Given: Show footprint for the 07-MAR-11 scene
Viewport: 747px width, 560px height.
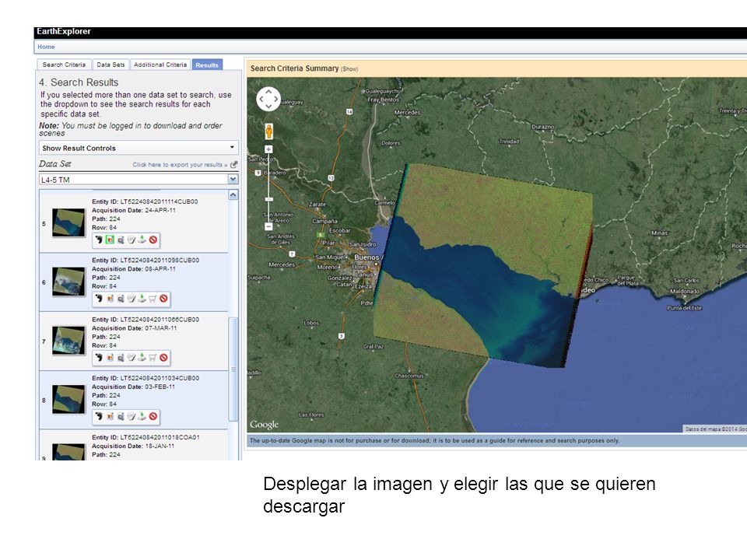Looking at the screenshot, I should pos(99,358).
